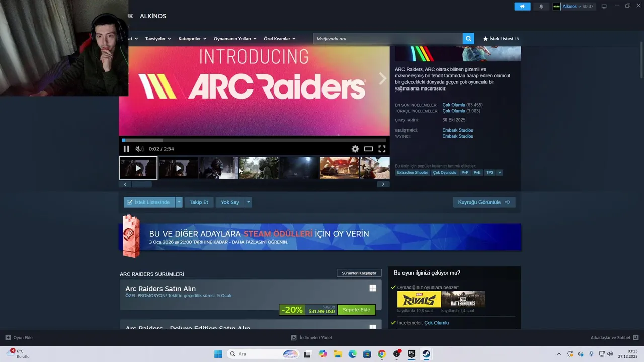This screenshot has width=644, height=362.
Task: Pause the ARC Raiders trailer
Action: 126,149
